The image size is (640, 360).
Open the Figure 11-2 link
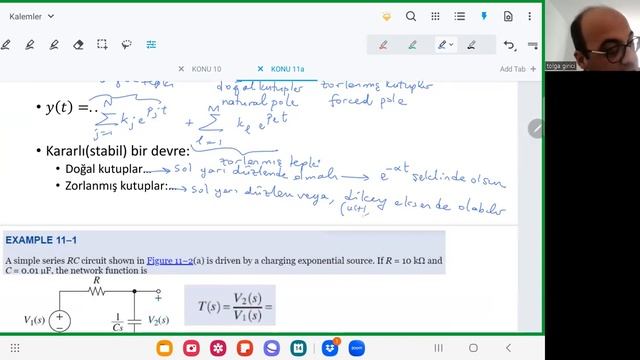(170, 260)
